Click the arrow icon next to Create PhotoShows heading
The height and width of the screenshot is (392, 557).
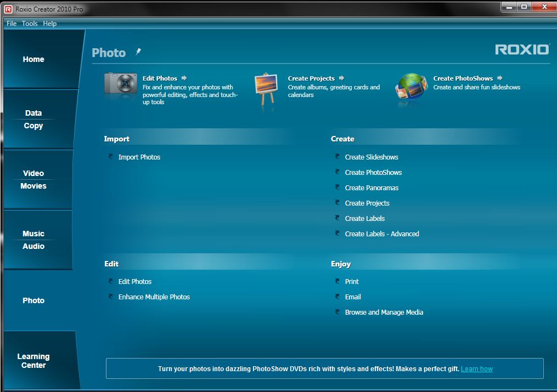pos(500,78)
